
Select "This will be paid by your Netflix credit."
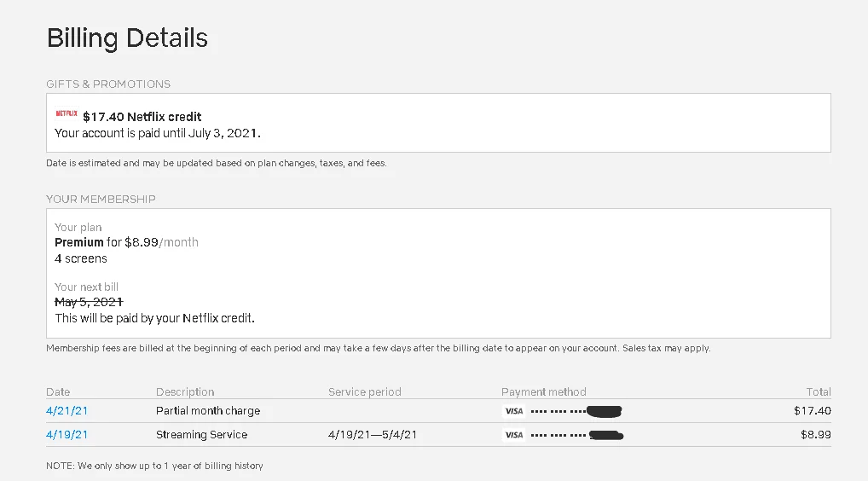pos(154,318)
